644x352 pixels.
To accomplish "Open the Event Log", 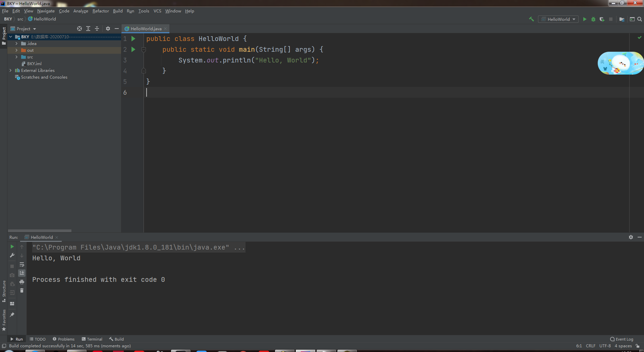I will click(622, 339).
